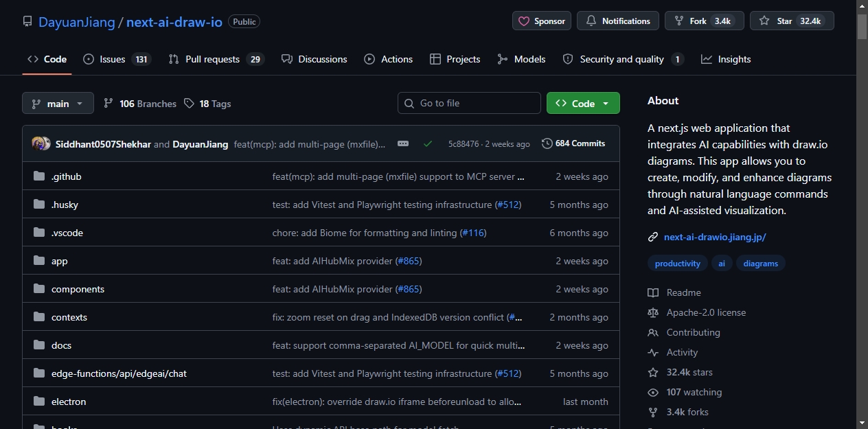This screenshot has height=429, width=868.
Task: Click the folder icon for docs
Action: (39, 345)
